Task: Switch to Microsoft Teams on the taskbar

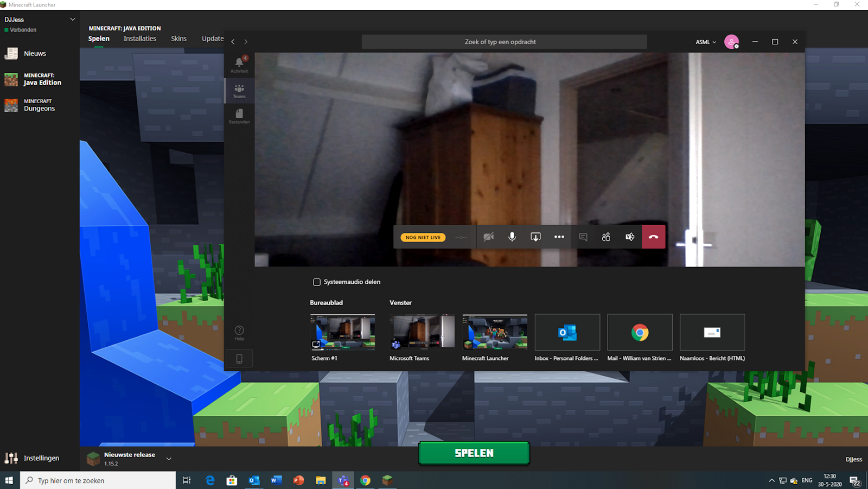Action: coord(343,480)
